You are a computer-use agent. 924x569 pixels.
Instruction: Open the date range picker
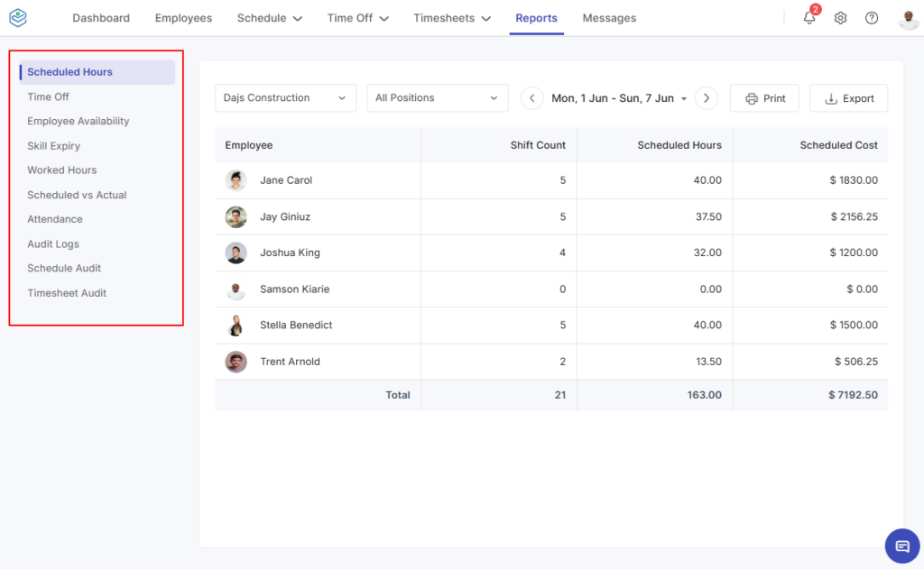(619, 98)
